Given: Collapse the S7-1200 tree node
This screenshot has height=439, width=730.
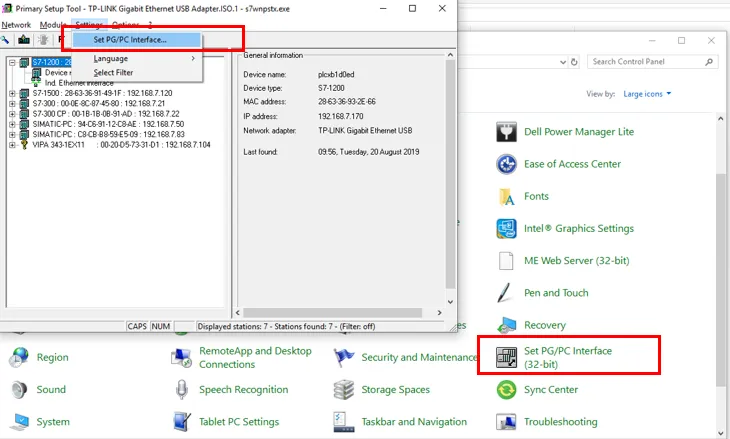Looking at the screenshot, I should 13,62.
